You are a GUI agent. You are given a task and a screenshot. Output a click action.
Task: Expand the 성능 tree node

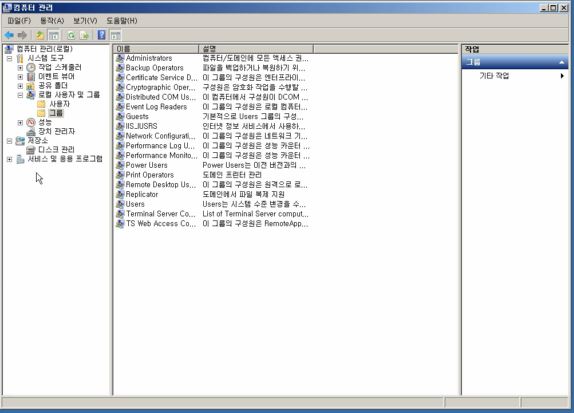click(20, 123)
